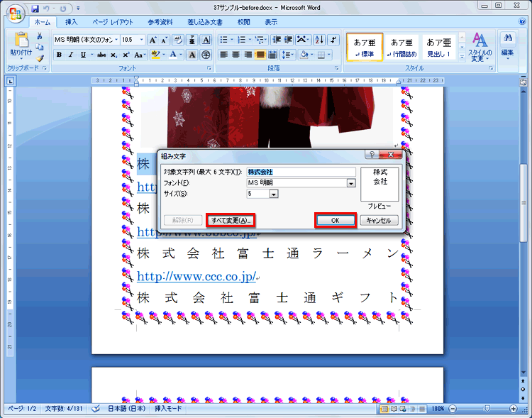The width and height of the screenshot is (532, 418).
Task: Click distributed alignment icon
Action: click(272, 55)
